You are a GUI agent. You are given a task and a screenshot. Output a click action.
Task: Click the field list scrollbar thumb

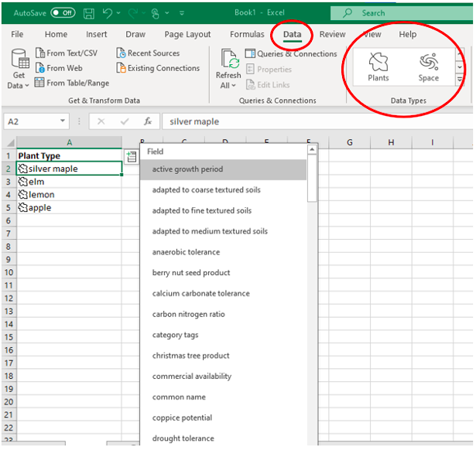coord(312,179)
